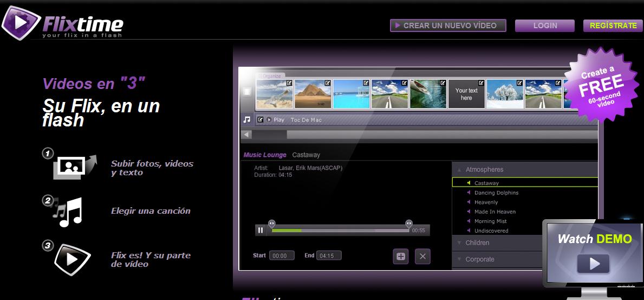Image resolution: width=644 pixels, height=300 pixels.
Task: Click edit icon on the 'Your text here' slide
Action: tap(481, 82)
